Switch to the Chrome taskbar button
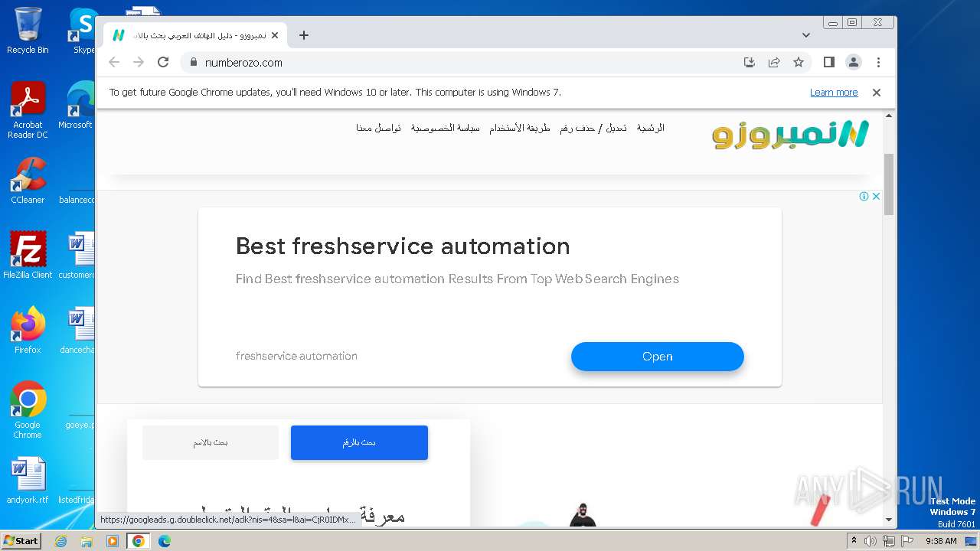 [x=139, y=541]
